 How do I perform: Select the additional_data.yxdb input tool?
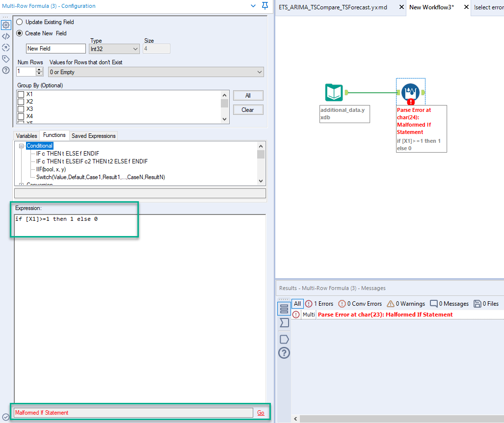tap(334, 92)
